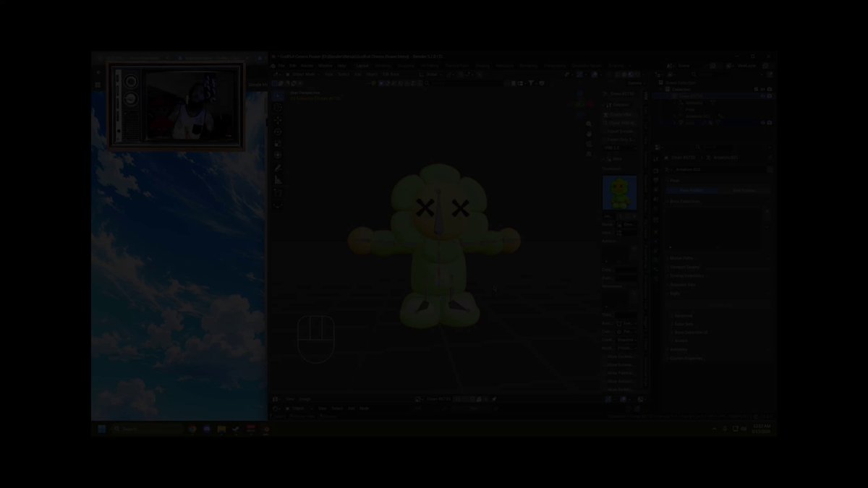Screen dimensions: 868x488
Task: Activate the Annotate pencil tool
Action: 278,168
